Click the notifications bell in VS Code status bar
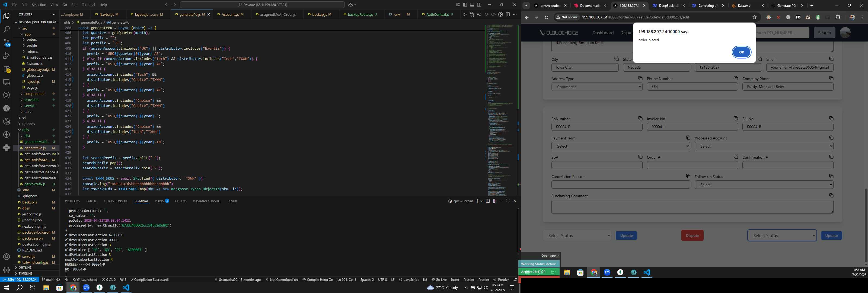The height and width of the screenshot is (293, 868). [x=515, y=279]
